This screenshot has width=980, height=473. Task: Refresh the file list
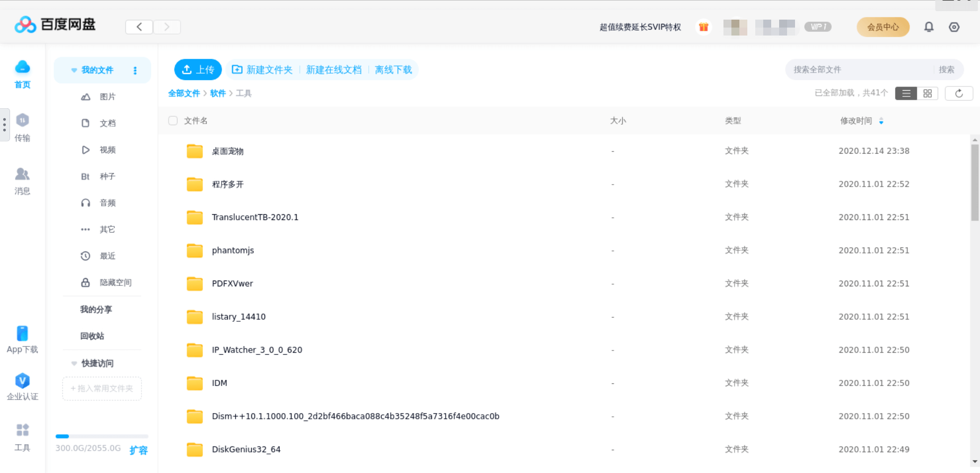click(959, 93)
